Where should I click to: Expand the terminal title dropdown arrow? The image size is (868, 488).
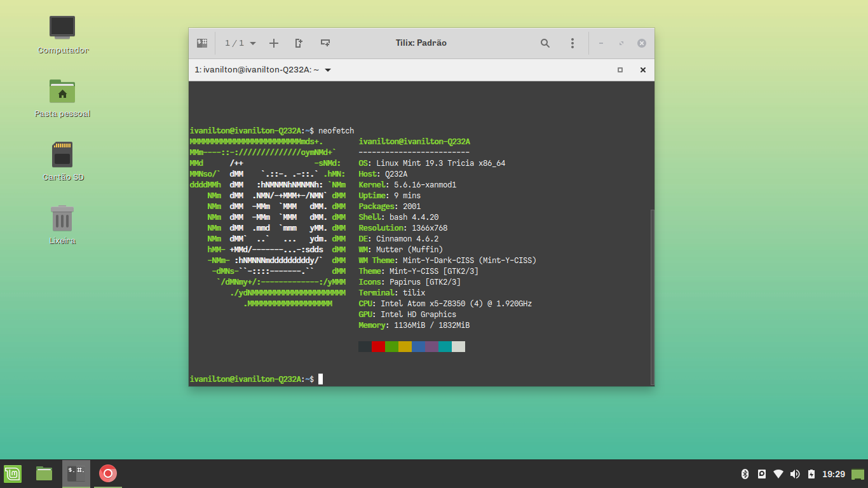pyautogui.click(x=328, y=70)
